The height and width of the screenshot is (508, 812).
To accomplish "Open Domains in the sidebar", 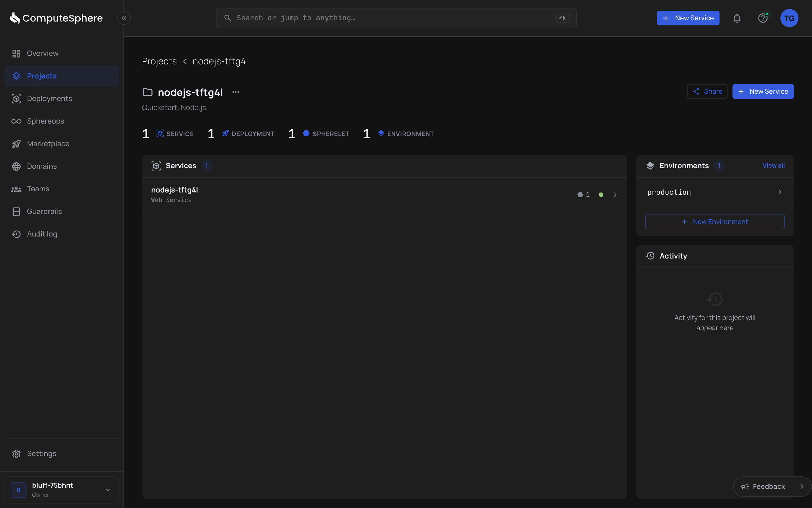I will [62, 166].
